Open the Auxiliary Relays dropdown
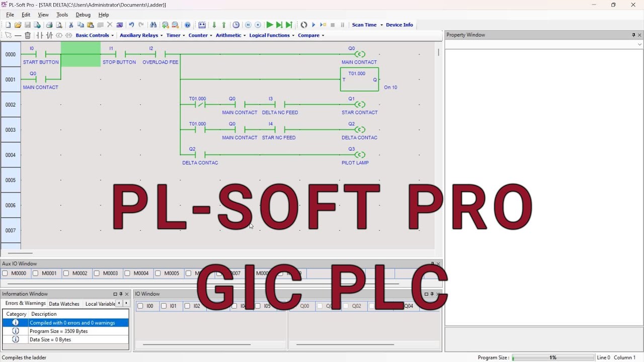Screen dimensions: 644x362 (141, 35)
